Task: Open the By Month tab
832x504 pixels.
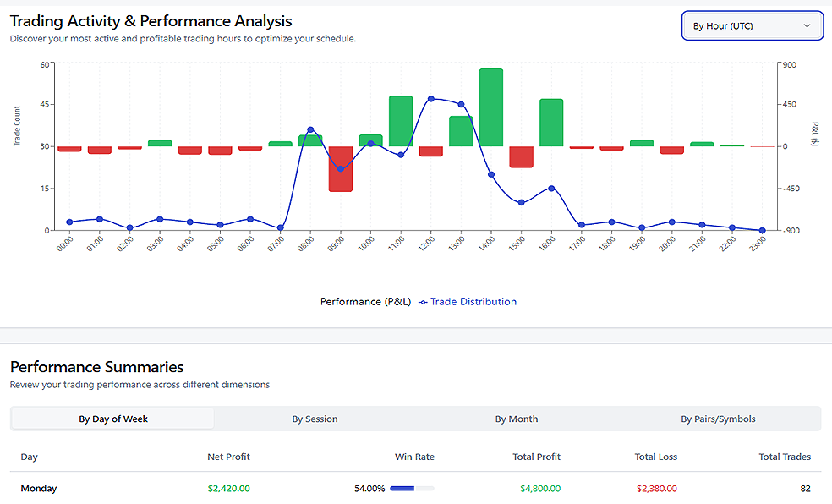Action: (x=517, y=419)
